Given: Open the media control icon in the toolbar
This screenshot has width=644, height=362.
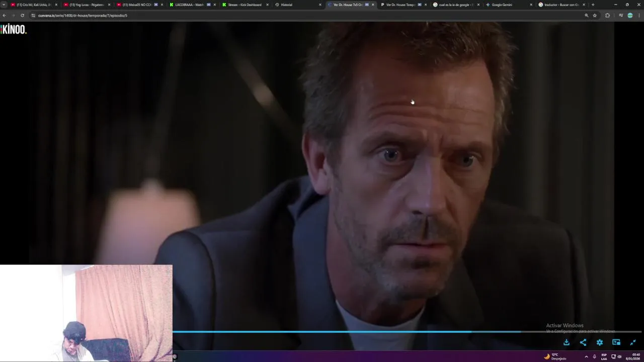Looking at the screenshot, I should (621, 16).
